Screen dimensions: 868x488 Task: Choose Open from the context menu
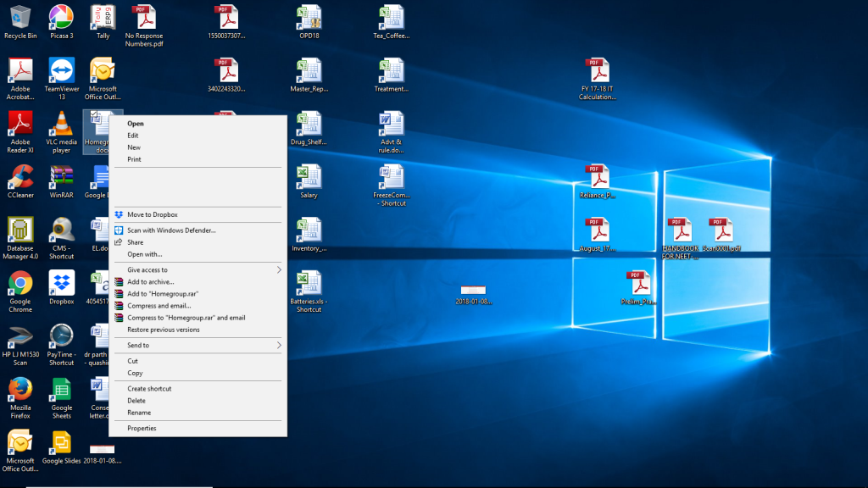click(x=198, y=124)
